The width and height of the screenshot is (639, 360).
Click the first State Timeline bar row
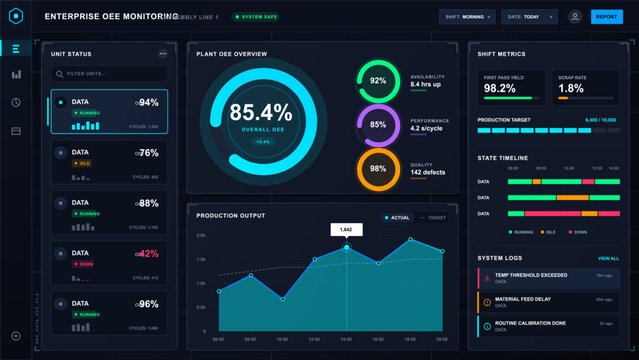[564, 181]
